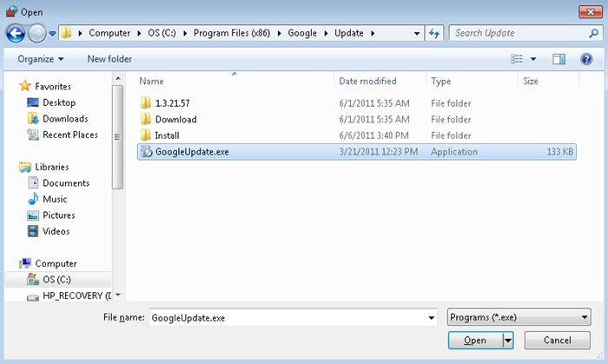Expand the File name history dropdown arrow
The image size is (608, 364).
432,317
